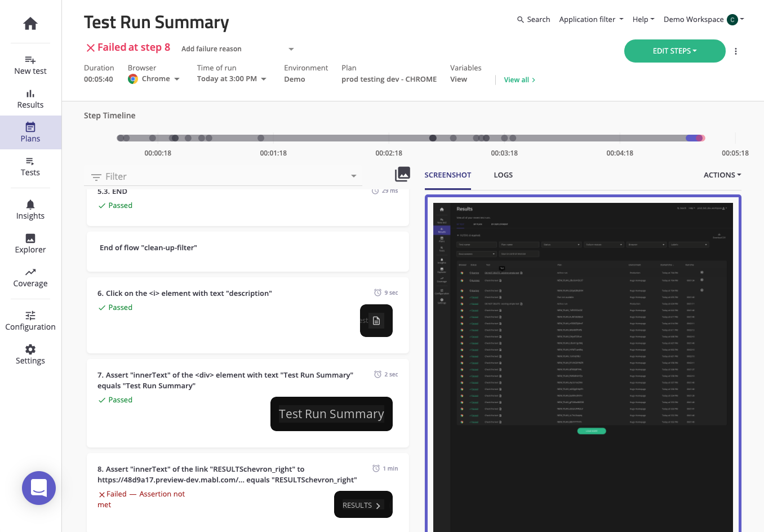
Task: Open step 7 Test Run Summary thumbnail
Action: tap(331, 414)
